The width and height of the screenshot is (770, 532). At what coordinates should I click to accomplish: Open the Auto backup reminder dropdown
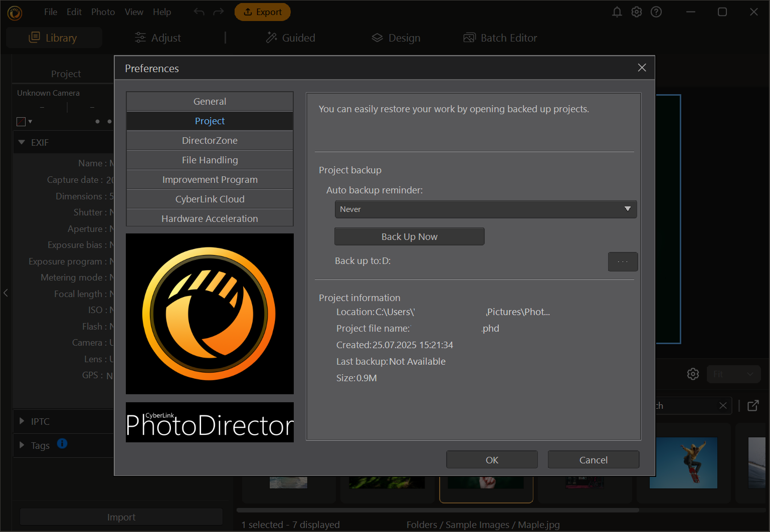click(x=485, y=209)
